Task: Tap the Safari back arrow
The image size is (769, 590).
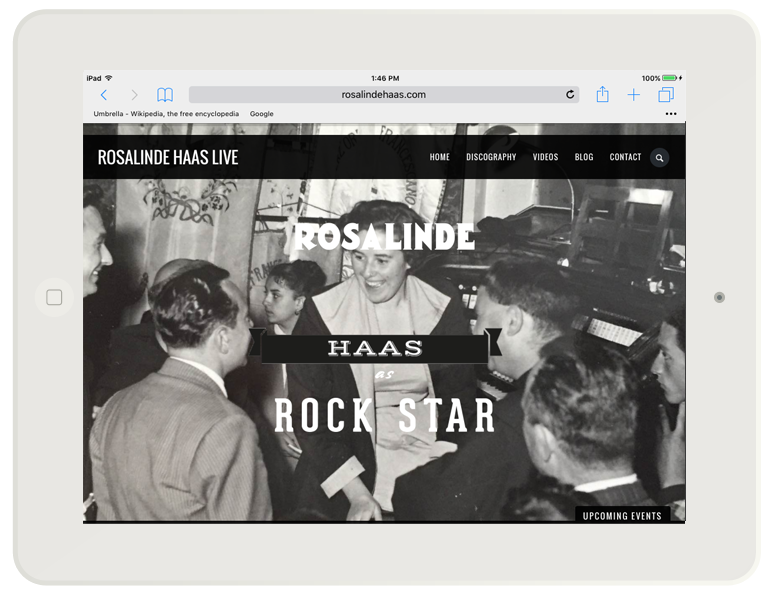Action: pyautogui.click(x=104, y=95)
